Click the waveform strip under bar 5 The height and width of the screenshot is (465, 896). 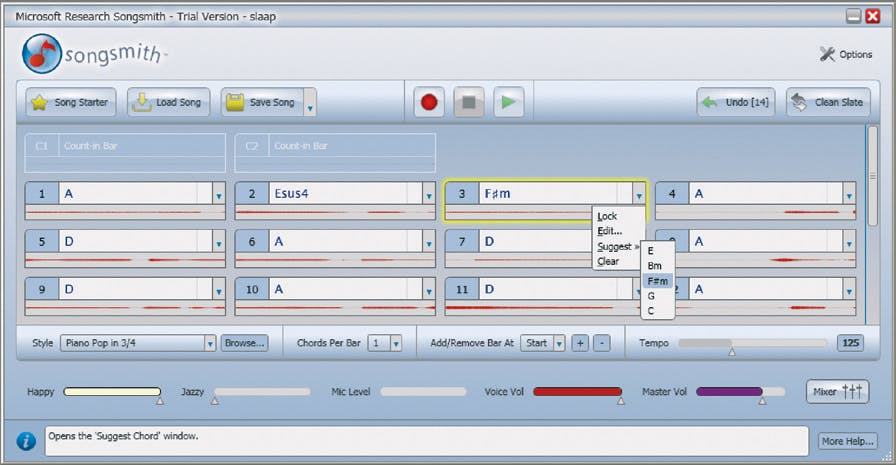pos(125,260)
